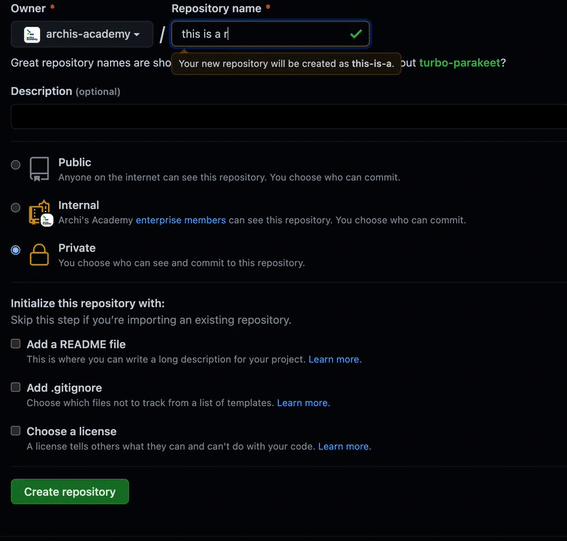Click the 'created as this-is-a' tooltip

[x=286, y=64]
